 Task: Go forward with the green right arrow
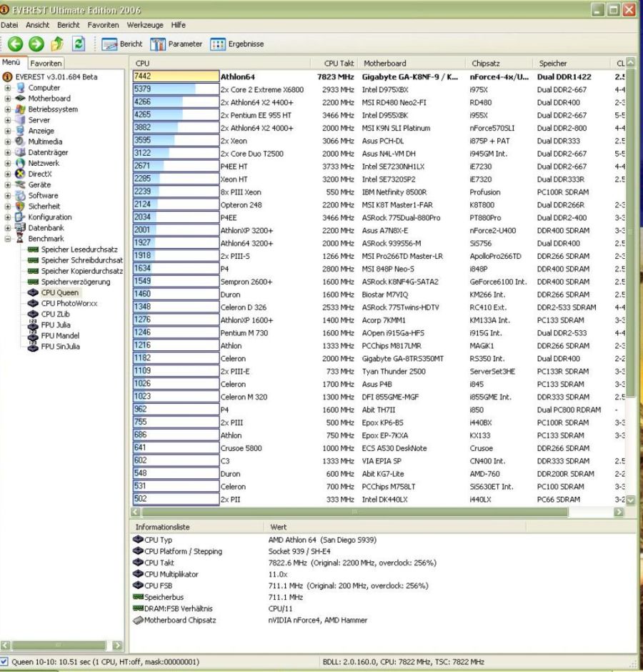[36, 44]
